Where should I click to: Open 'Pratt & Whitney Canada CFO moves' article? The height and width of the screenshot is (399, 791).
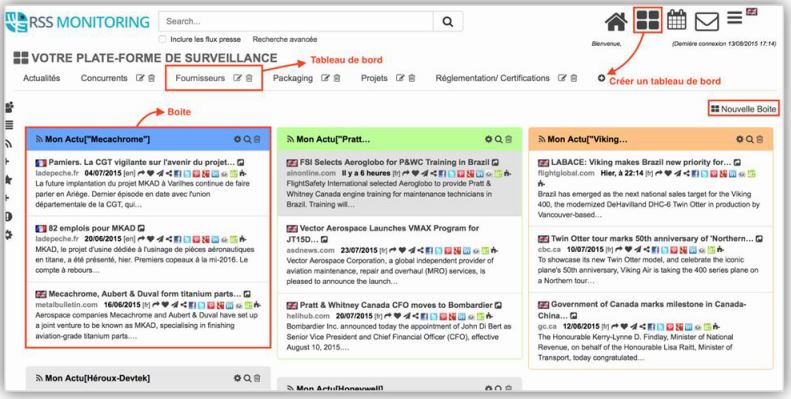[396, 305]
